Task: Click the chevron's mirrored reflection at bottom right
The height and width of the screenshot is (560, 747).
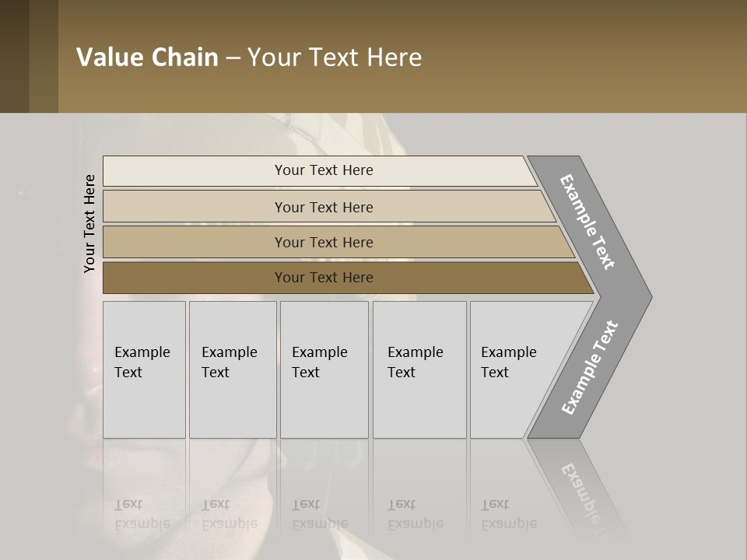Action: 585,490
